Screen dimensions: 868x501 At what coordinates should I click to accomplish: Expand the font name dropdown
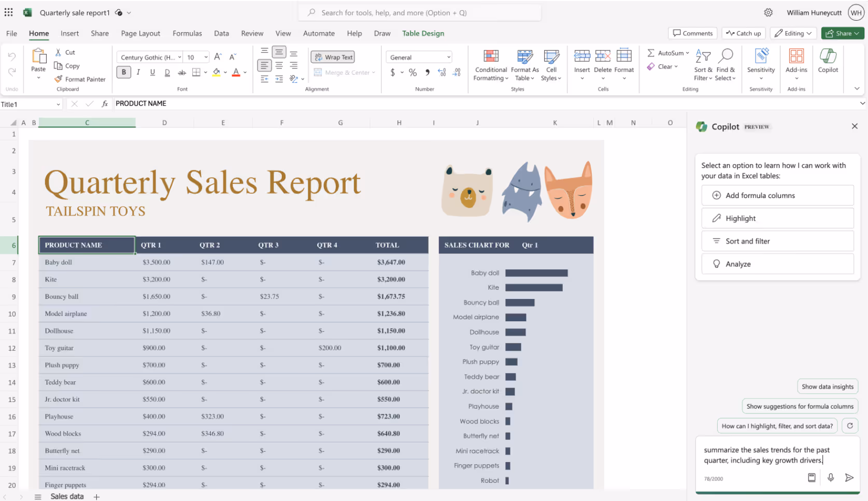click(x=179, y=58)
